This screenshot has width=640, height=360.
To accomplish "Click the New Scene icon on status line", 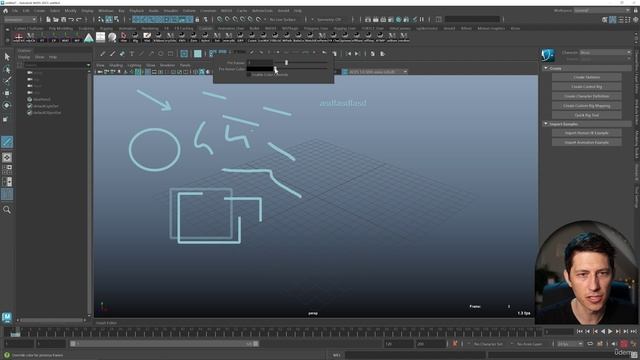I will pyautogui.click(x=48, y=19).
